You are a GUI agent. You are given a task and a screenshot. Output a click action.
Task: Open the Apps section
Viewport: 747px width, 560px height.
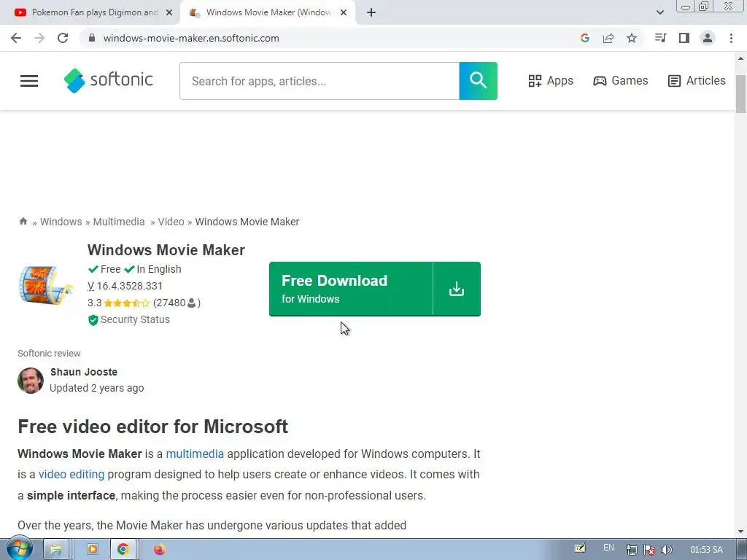(x=551, y=80)
